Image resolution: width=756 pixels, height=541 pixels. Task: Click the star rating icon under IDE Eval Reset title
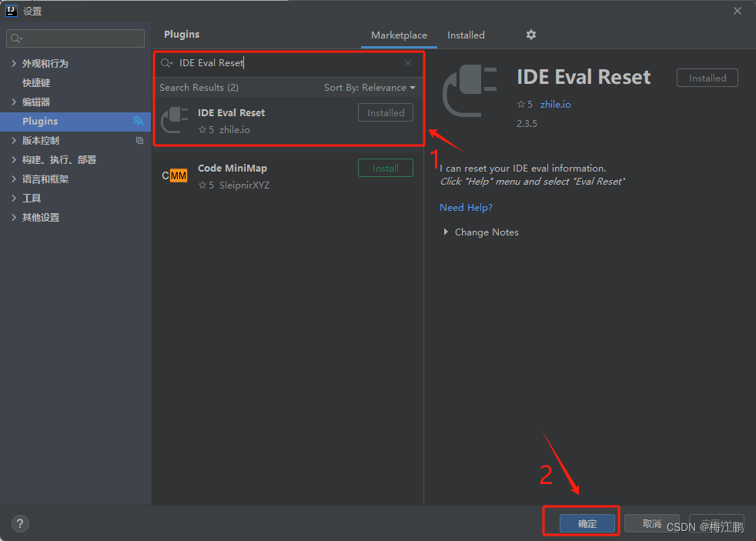click(x=520, y=104)
